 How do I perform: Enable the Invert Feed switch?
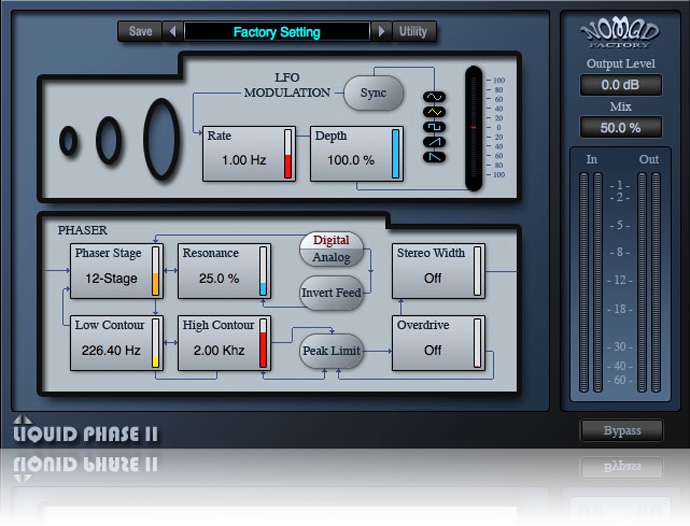point(331,293)
